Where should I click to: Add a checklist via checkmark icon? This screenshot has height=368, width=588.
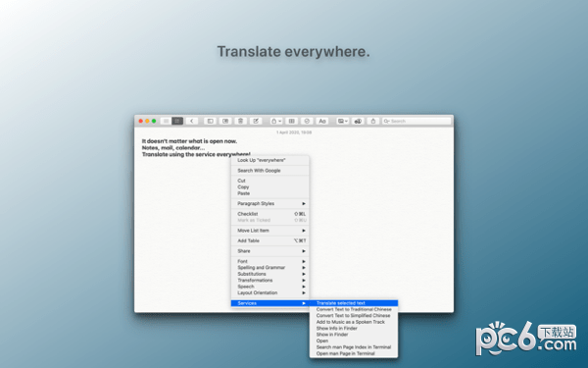(x=307, y=121)
